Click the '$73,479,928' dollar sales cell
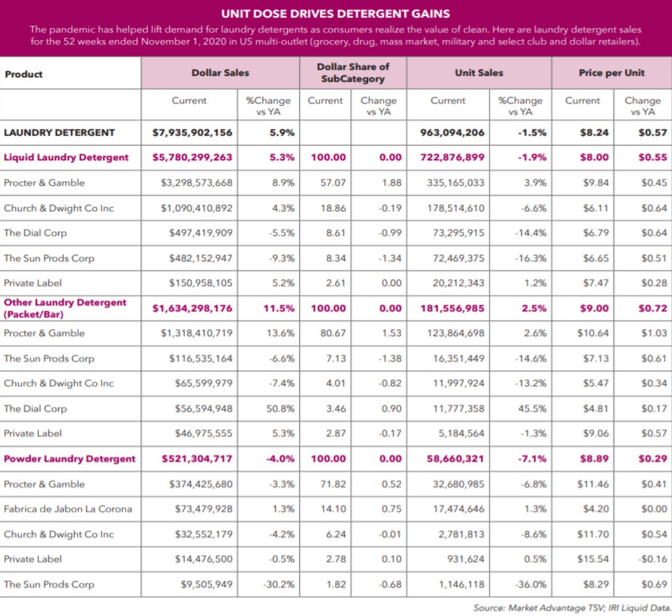The width and height of the screenshot is (672, 616). pyautogui.click(x=203, y=509)
